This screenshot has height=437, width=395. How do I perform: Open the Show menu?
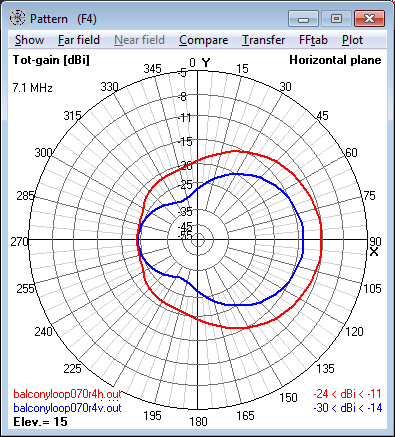(29, 40)
